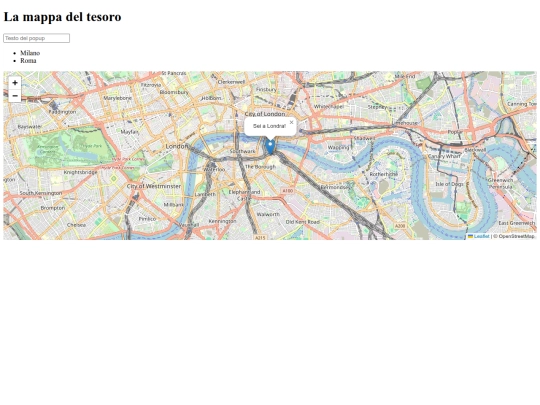Focus the 'Testo del popup' input field
540x405 pixels.
(37, 38)
